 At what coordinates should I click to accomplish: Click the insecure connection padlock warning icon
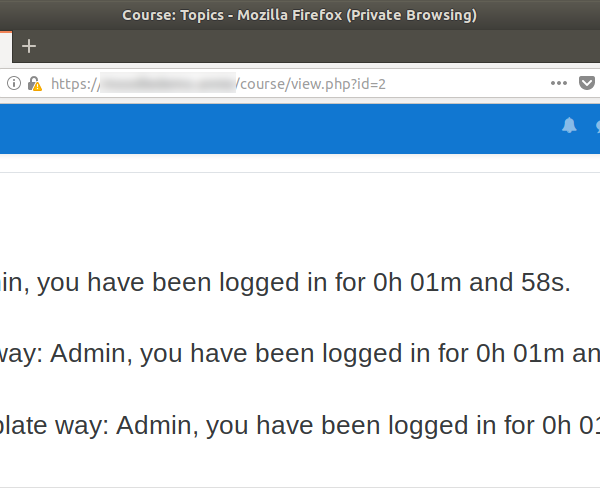(x=34, y=83)
